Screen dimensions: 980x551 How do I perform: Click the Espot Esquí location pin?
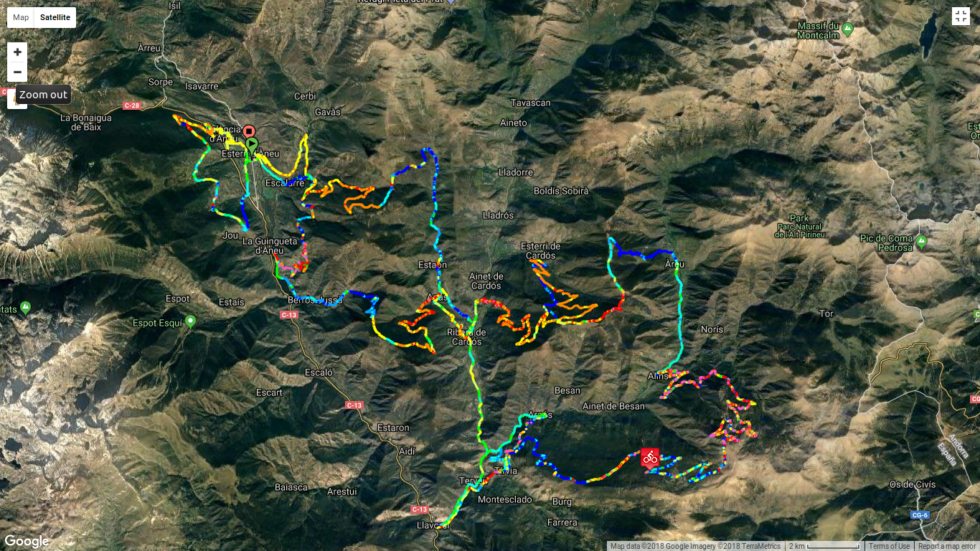[190, 321]
